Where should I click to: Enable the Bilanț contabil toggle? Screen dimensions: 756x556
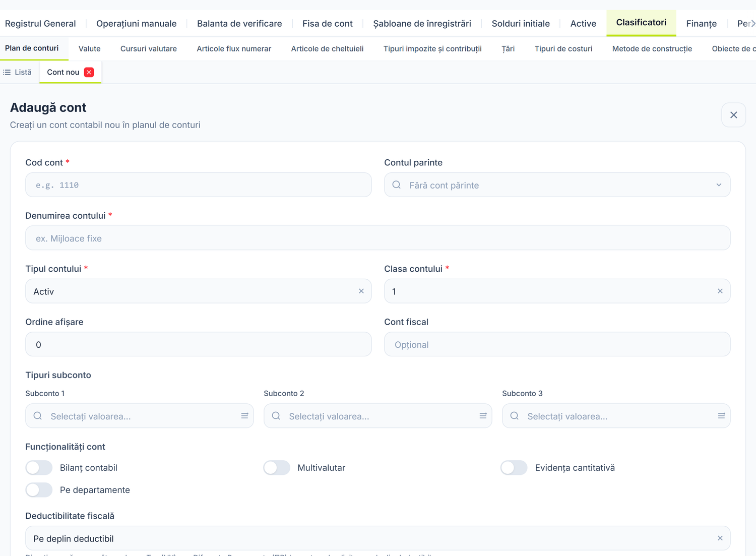(39, 468)
